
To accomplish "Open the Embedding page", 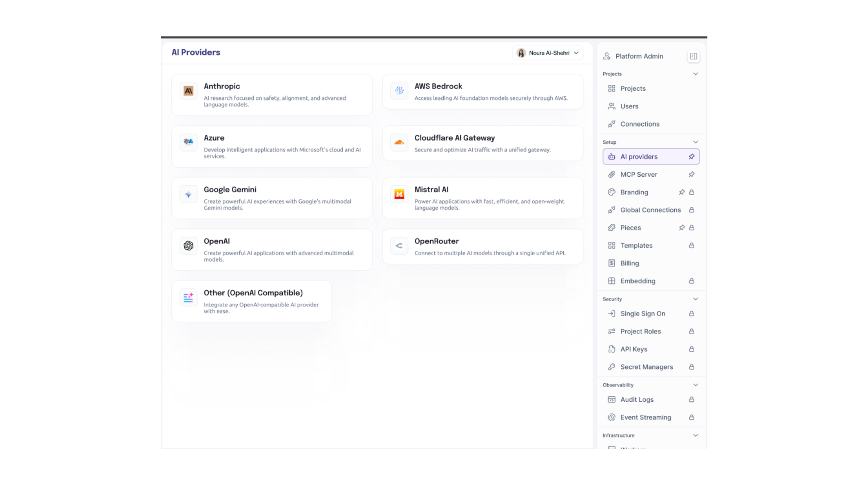I will pos(651,281).
